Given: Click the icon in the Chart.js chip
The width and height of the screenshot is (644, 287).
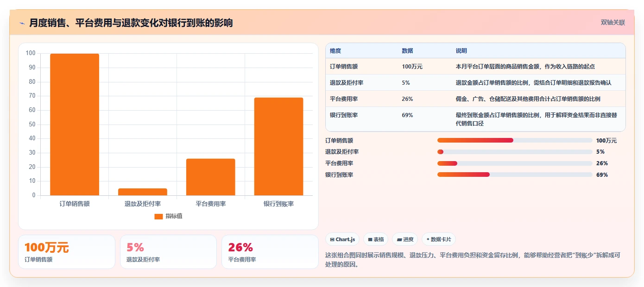Looking at the screenshot, I should click(x=332, y=240).
